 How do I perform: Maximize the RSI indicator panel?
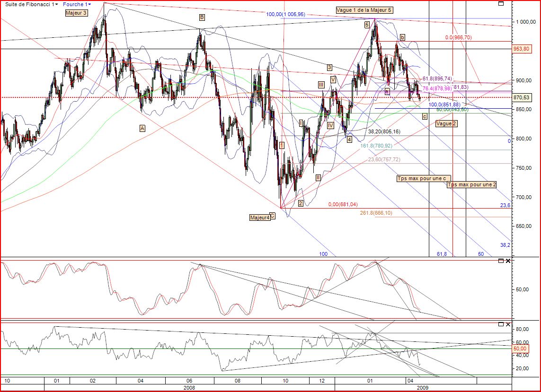(501, 324)
